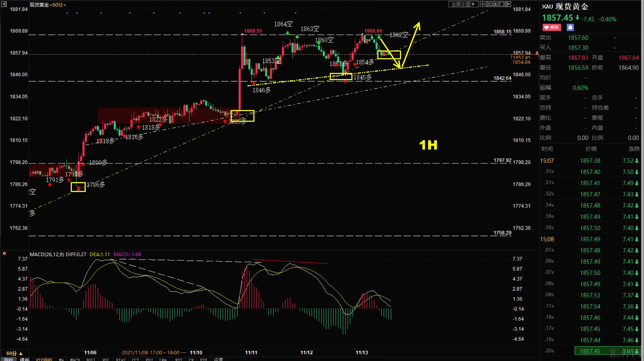
Task: Click the top-left window layout icon
Action: pyautogui.click(x=4, y=4)
